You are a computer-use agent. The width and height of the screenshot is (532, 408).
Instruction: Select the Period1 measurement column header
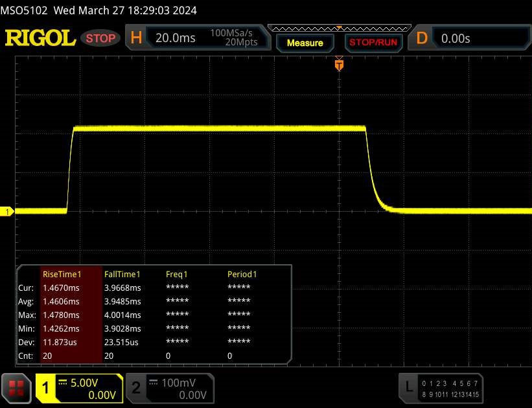pos(242,274)
